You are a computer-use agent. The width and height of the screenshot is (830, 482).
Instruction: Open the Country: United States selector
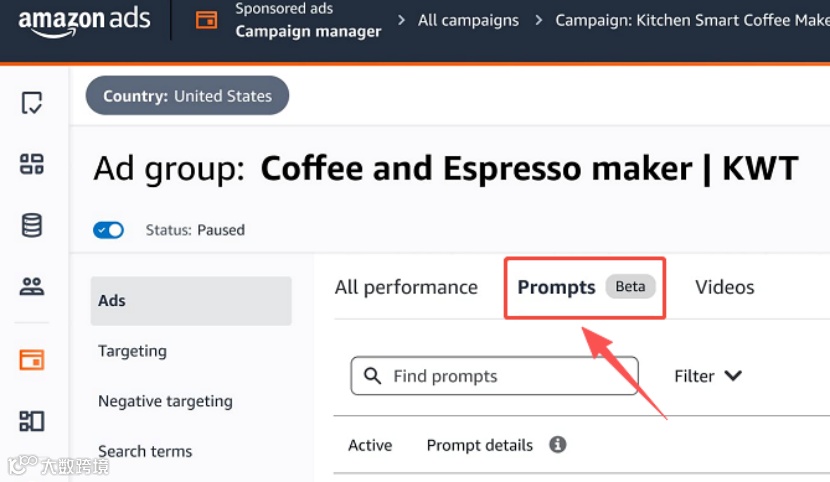pyautogui.click(x=187, y=96)
